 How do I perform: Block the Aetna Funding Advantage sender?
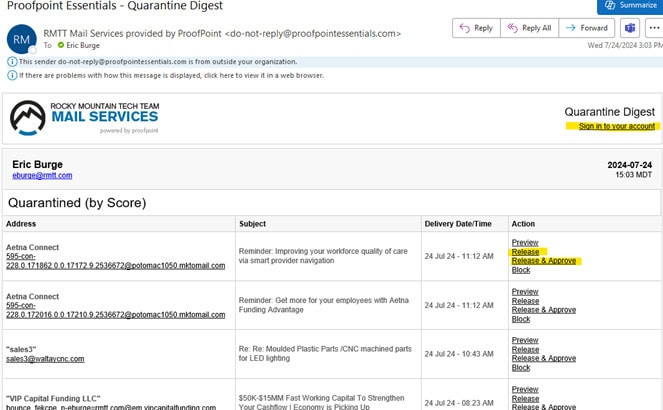521,319
